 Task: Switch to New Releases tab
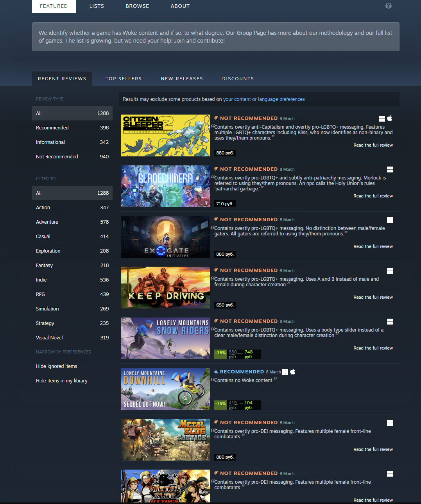[x=182, y=79]
